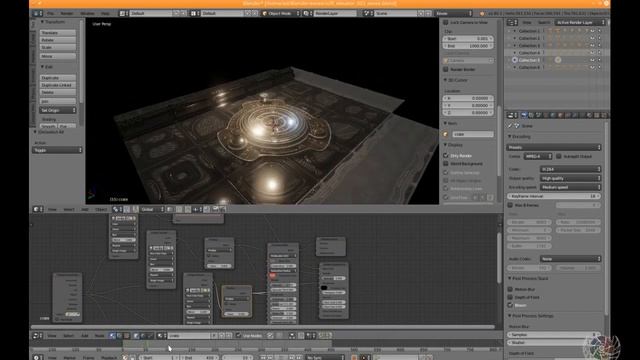Viewport: 640px width, 360px height.
Task: Toggle the Render Border checkbox
Action: click(x=446, y=69)
